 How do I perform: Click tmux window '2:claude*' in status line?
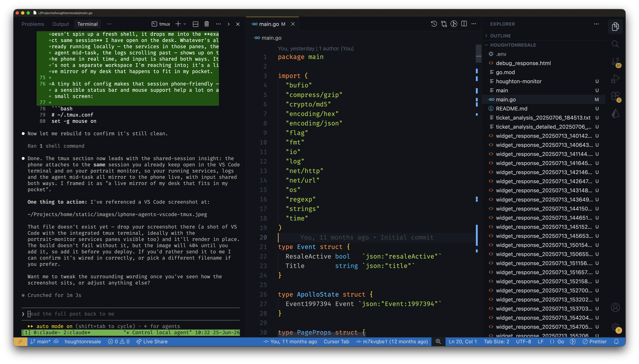coord(77,333)
